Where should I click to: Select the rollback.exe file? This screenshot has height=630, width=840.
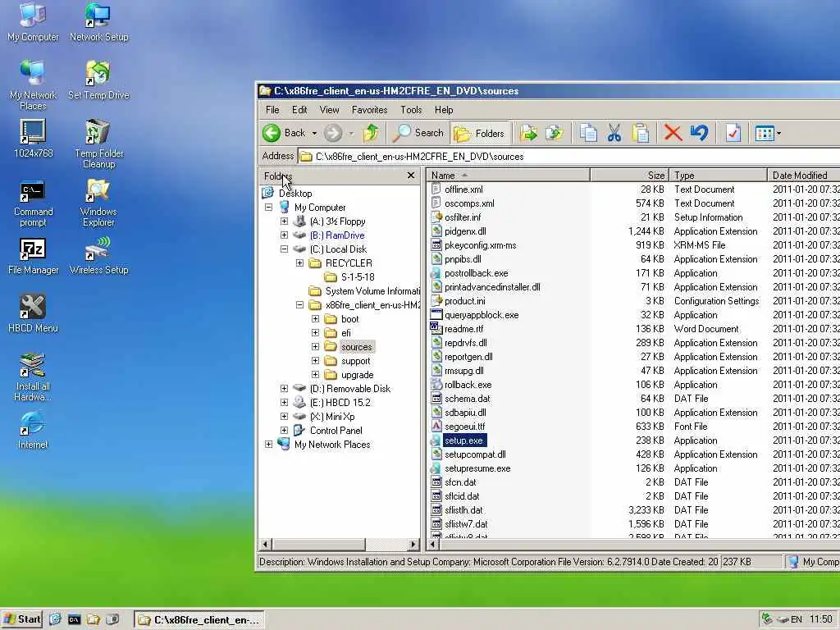pos(468,385)
